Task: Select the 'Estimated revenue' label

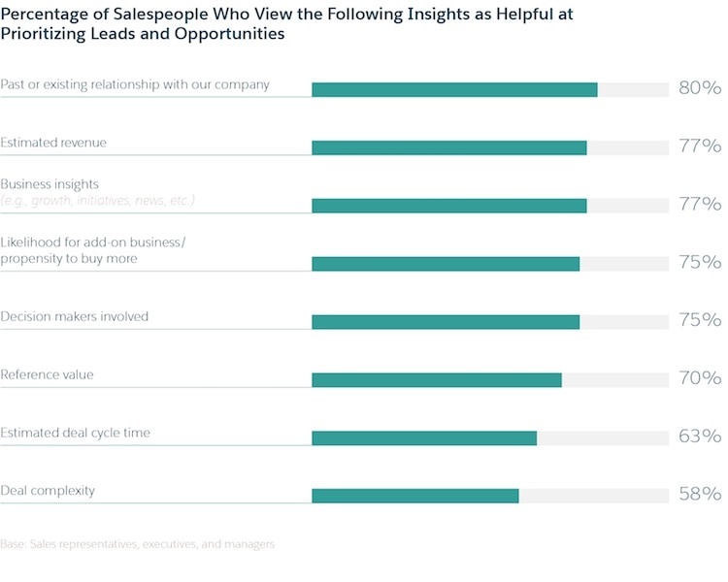Action: 53,143
